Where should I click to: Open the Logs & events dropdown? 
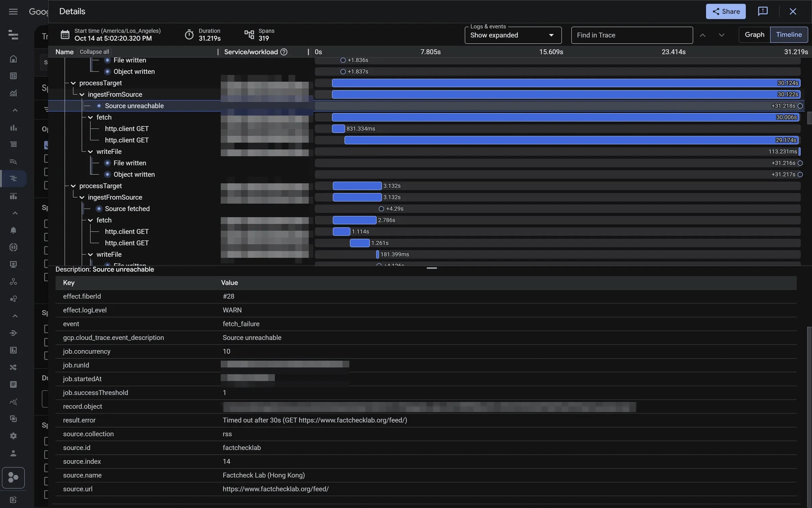coord(513,35)
